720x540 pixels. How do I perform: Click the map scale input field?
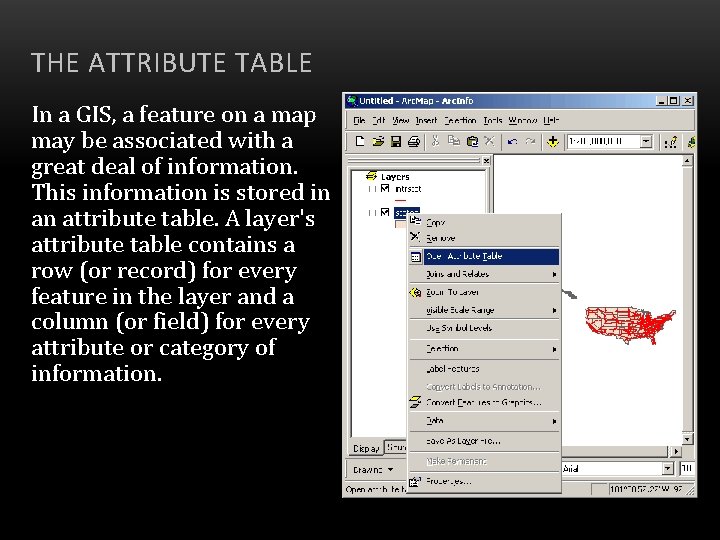(603, 141)
